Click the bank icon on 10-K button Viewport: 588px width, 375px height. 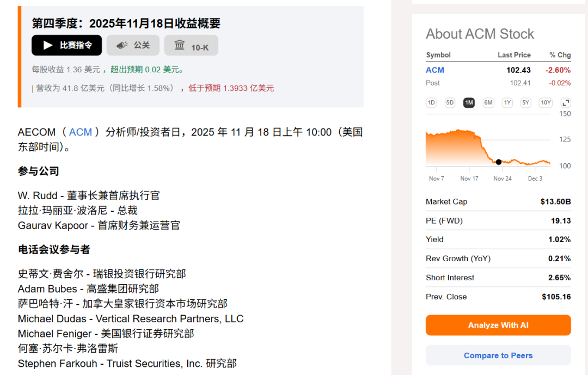tap(180, 45)
